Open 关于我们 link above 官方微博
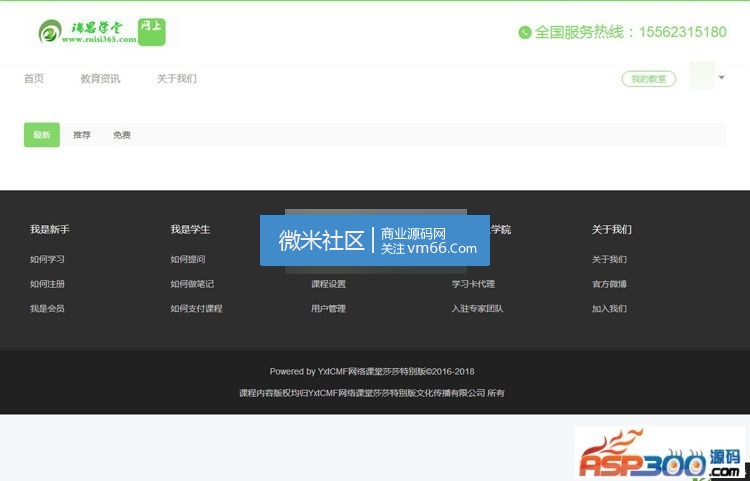This screenshot has height=481, width=750. (x=609, y=259)
